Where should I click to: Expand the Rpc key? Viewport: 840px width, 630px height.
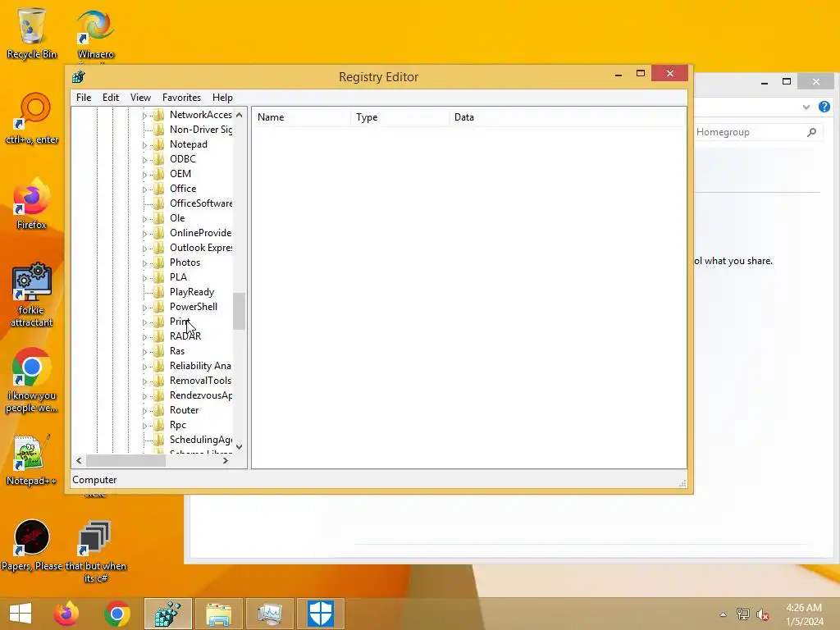coord(144,426)
